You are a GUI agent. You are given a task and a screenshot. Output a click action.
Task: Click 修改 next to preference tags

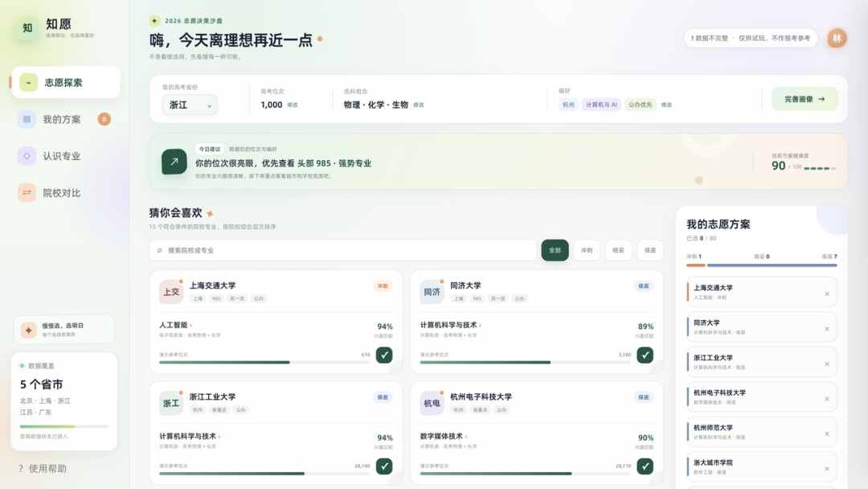pos(666,105)
